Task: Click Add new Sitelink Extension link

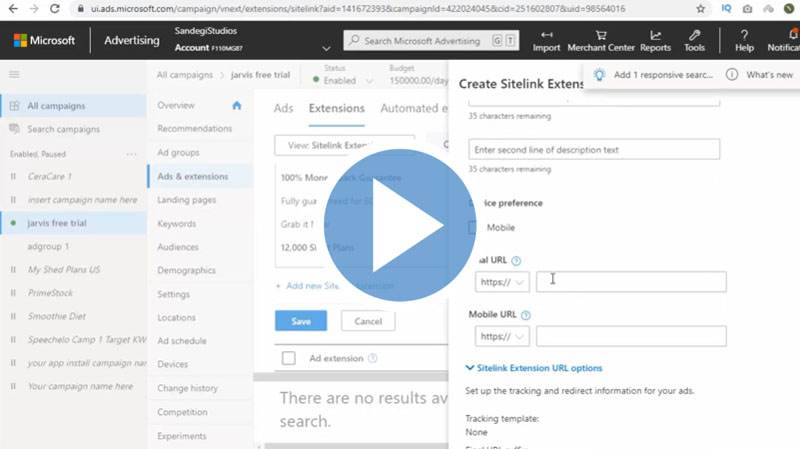Action: click(x=336, y=286)
